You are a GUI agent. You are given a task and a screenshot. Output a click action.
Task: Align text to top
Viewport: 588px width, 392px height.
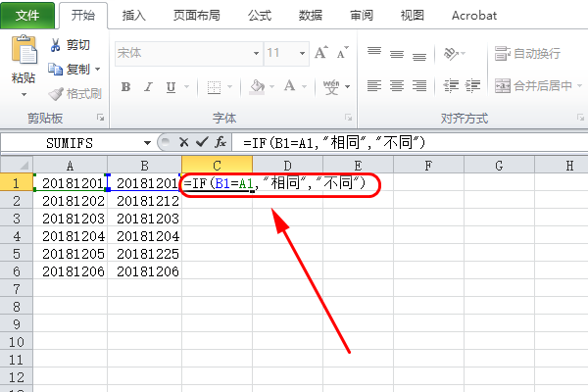point(374,53)
